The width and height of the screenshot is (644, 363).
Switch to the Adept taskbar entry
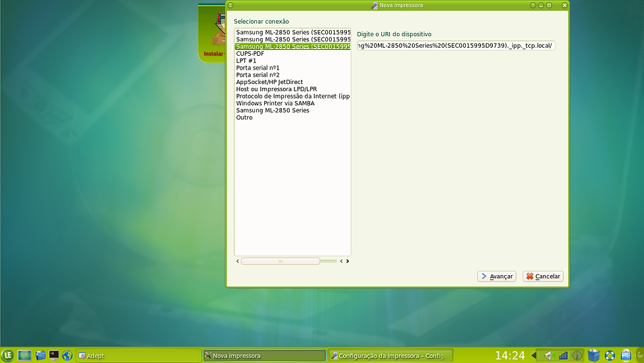(139, 356)
